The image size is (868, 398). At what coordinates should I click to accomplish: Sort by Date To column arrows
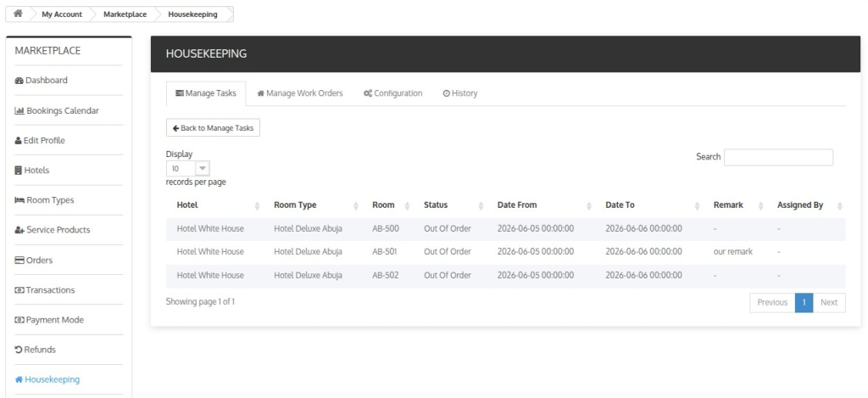[x=697, y=205]
